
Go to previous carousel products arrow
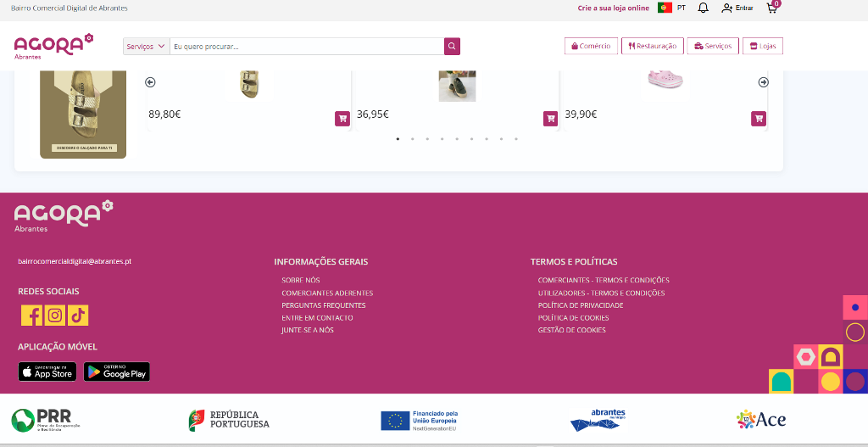[x=150, y=82]
